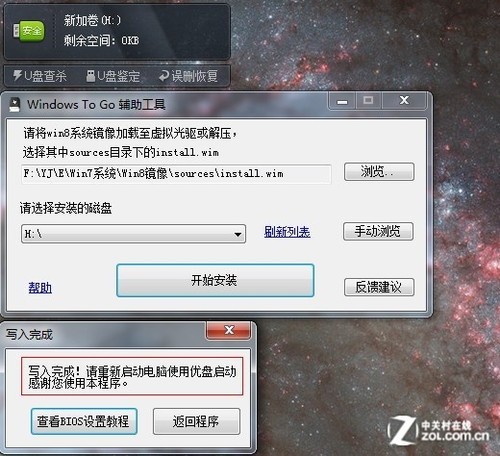Click 查看BIOS设置教程 button
The height and width of the screenshot is (456, 500).
pyautogui.click(x=84, y=421)
